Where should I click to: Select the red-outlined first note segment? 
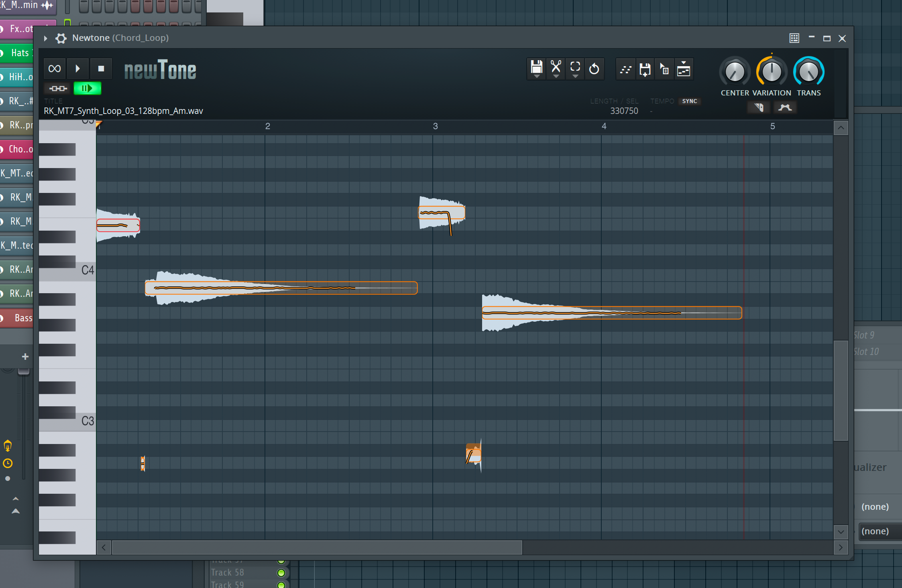(118, 225)
